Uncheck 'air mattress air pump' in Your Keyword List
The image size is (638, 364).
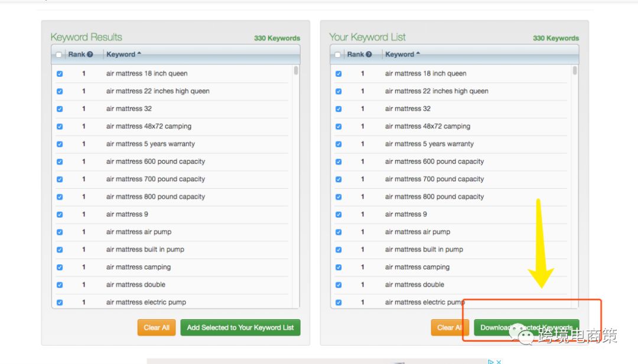(338, 232)
